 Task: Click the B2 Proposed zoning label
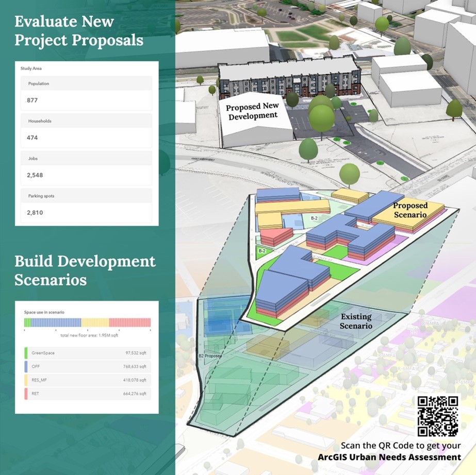[x=210, y=356]
